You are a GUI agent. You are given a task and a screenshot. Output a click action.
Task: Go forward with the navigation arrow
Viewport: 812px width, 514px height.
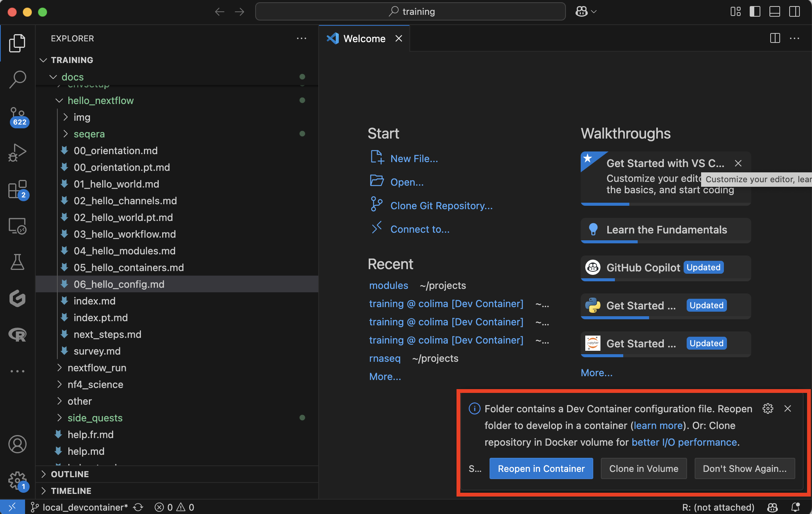239,12
